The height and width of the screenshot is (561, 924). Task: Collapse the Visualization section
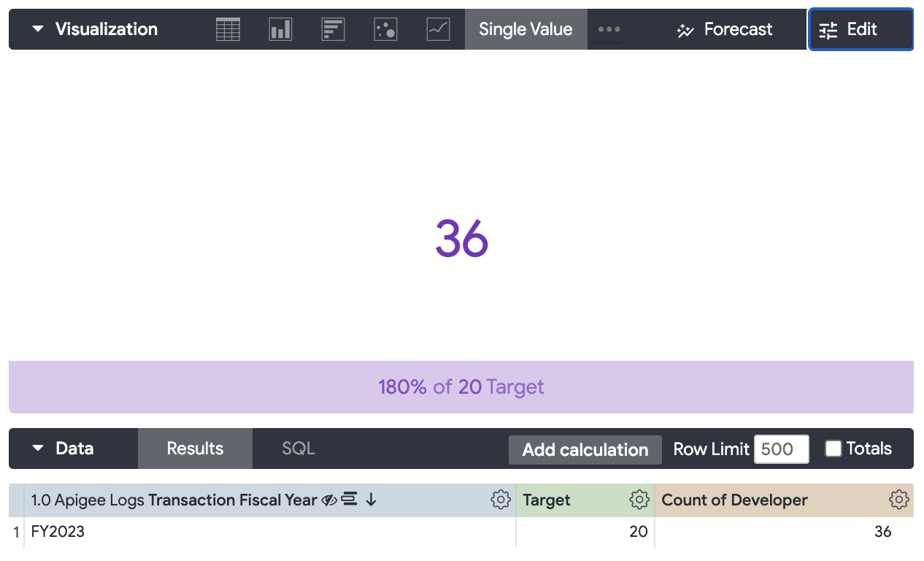pos(38,28)
